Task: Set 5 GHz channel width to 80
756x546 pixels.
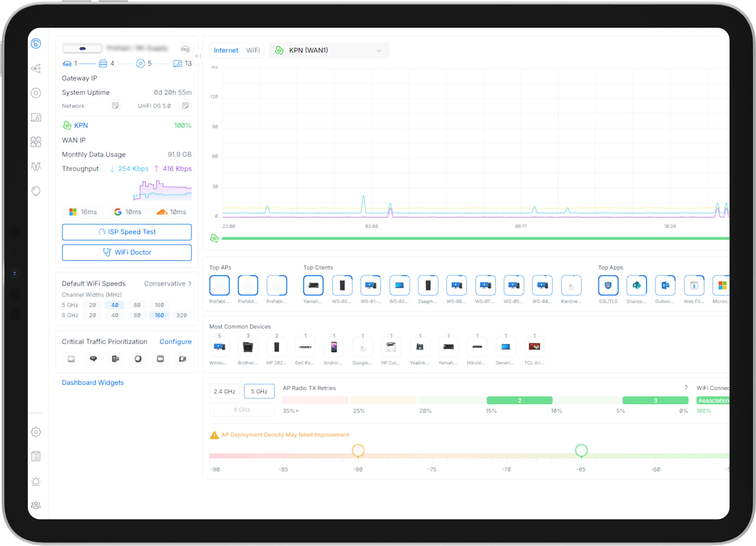Action: coord(137,305)
